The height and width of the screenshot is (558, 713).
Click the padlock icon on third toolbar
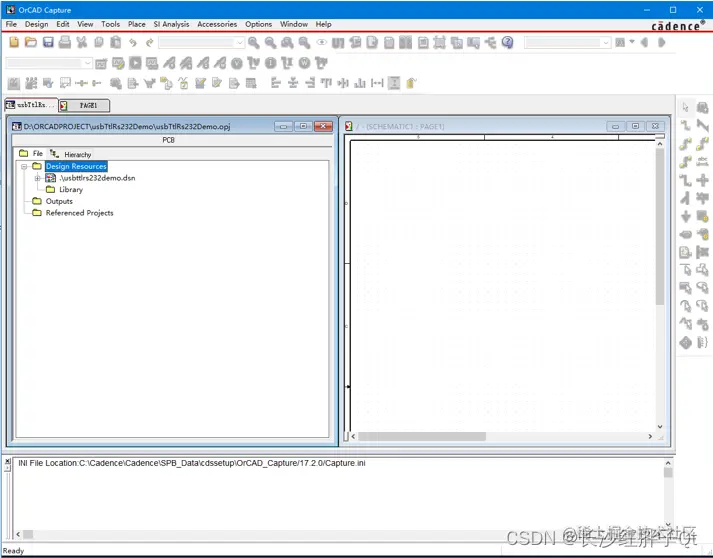coord(411,83)
